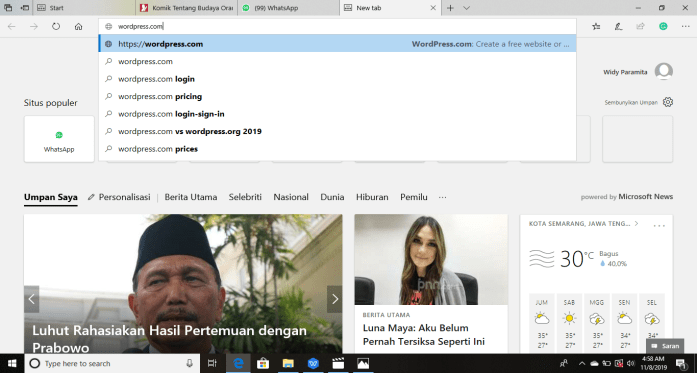Open feed settings gear icon
The image size is (697, 373).
point(668,102)
